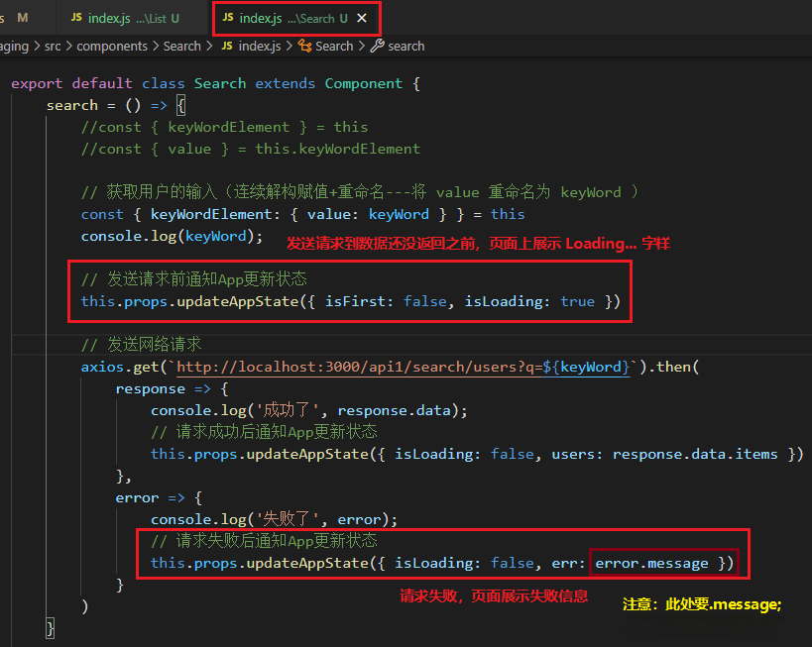This screenshot has width=812, height=647.
Task: Open the Search class breadcrumb
Action: (x=334, y=46)
